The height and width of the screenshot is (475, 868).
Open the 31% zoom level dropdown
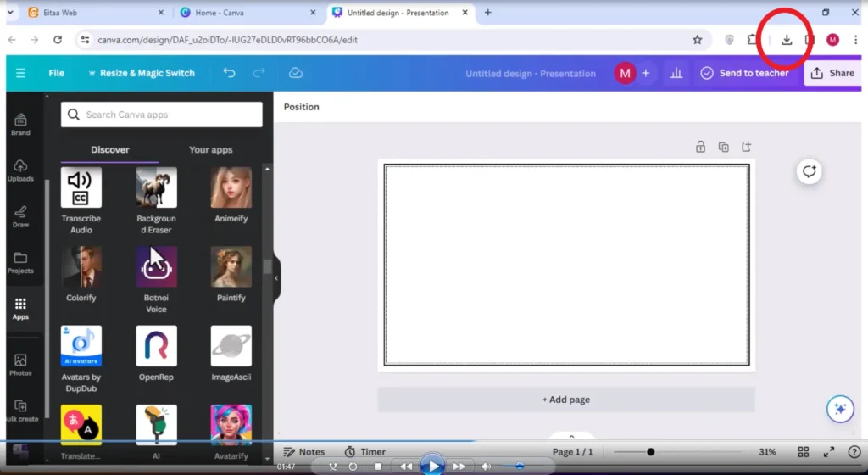(x=766, y=452)
